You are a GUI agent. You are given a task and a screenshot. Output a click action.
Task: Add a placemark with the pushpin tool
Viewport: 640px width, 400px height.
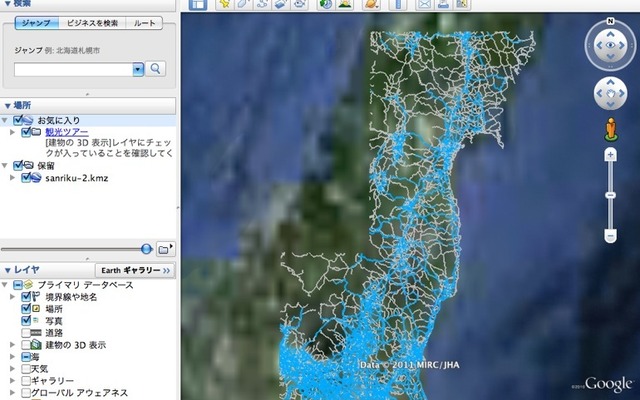pos(224,4)
